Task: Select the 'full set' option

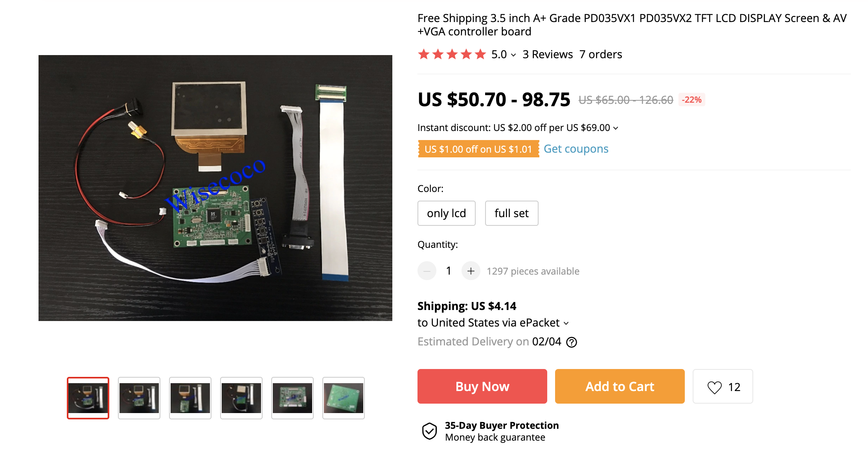Action: [x=511, y=213]
